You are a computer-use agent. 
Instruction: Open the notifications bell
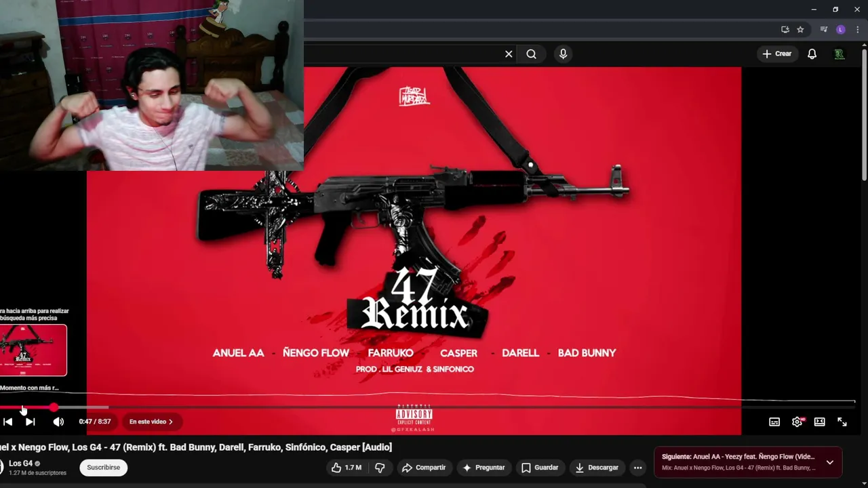coord(812,54)
